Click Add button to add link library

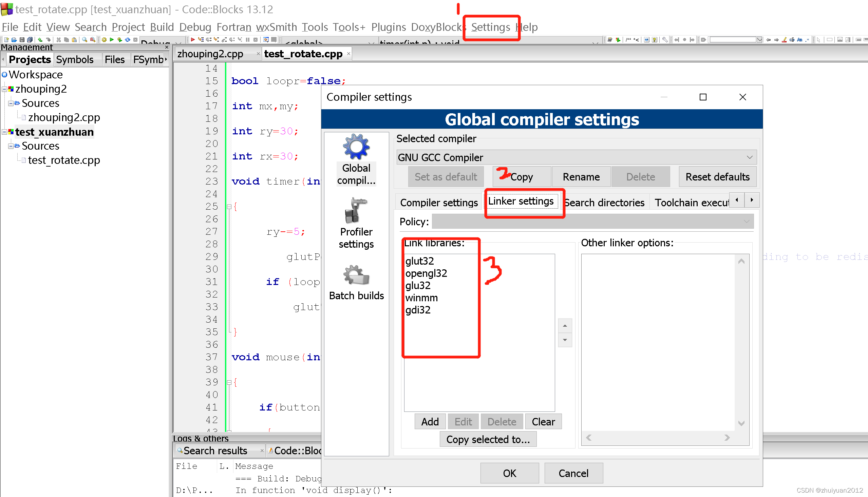tap(429, 422)
